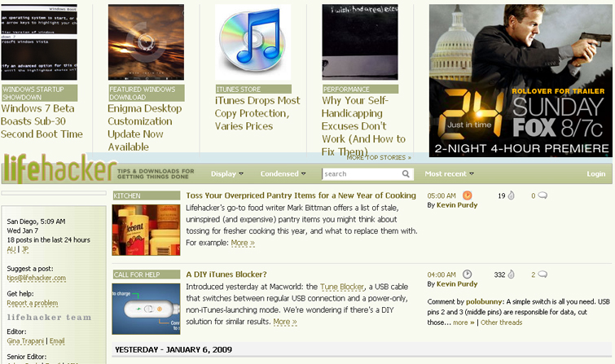Image resolution: width=615 pixels, height=364 pixels.
Task: Click the 05:00 AM timestamp
Action: [x=441, y=195]
